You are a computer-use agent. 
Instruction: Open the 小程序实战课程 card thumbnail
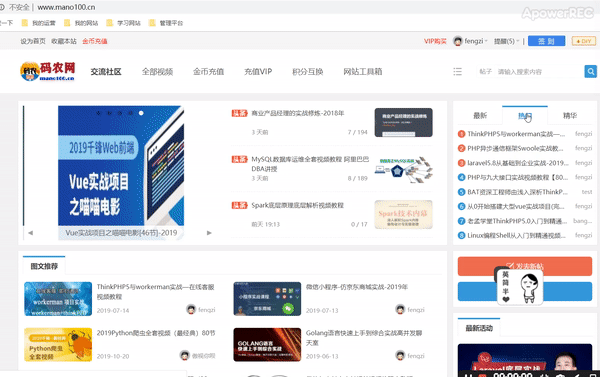click(267, 299)
